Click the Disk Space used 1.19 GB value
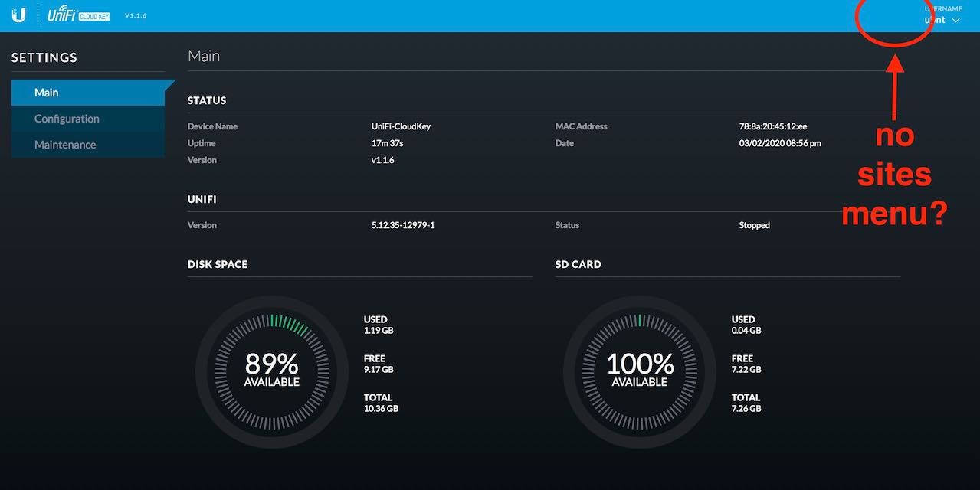The width and height of the screenshot is (980, 490). coord(379,331)
